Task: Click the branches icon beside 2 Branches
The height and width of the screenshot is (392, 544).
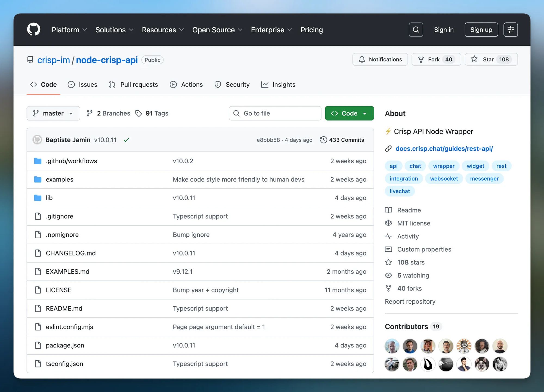Action: (89, 113)
